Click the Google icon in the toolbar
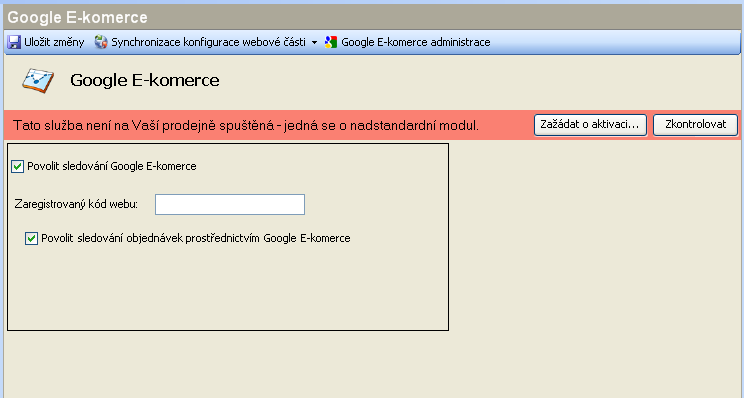Image resolution: width=744 pixels, height=398 pixels. point(331,42)
